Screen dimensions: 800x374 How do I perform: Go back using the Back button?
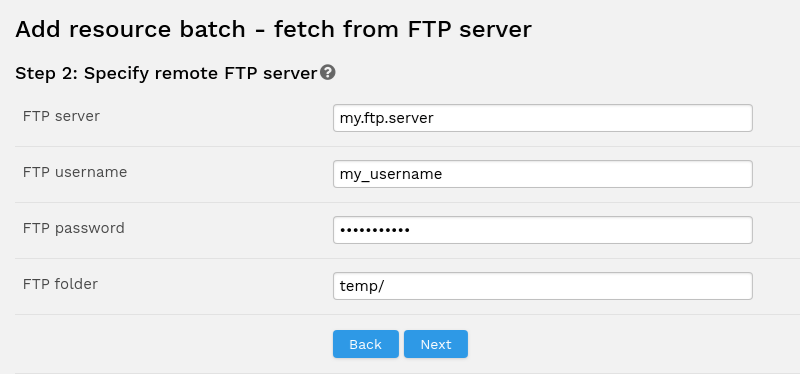pos(366,344)
